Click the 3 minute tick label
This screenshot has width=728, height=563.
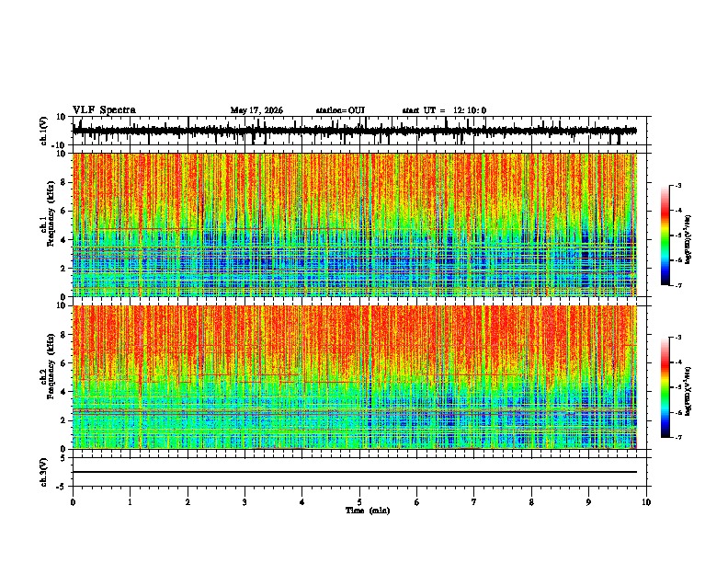tap(245, 502)
